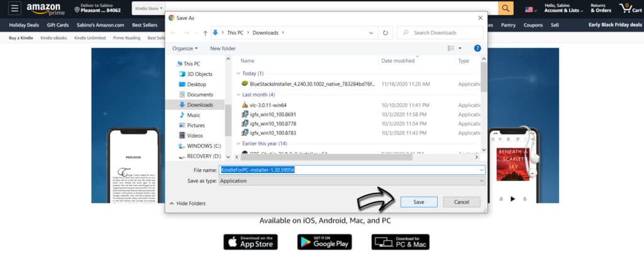Collapse the Today (1) group
This screenshot has height=276, width=644.
tap(238, 74)
